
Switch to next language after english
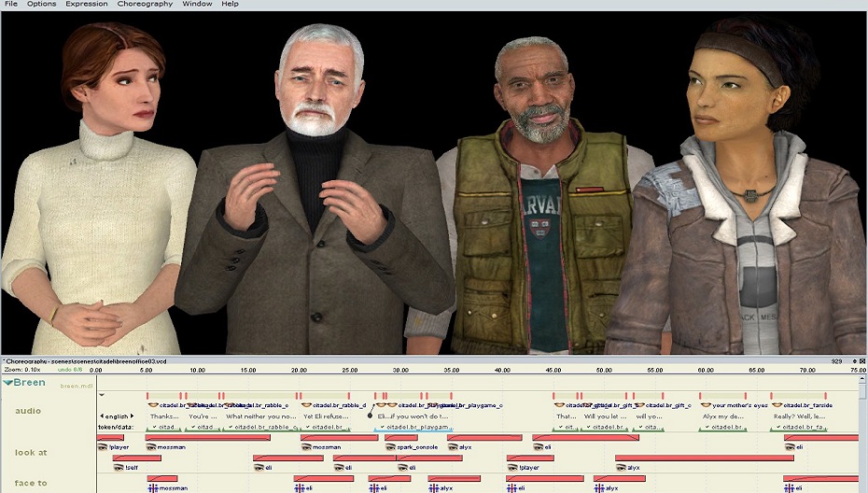tap(133, 416)
